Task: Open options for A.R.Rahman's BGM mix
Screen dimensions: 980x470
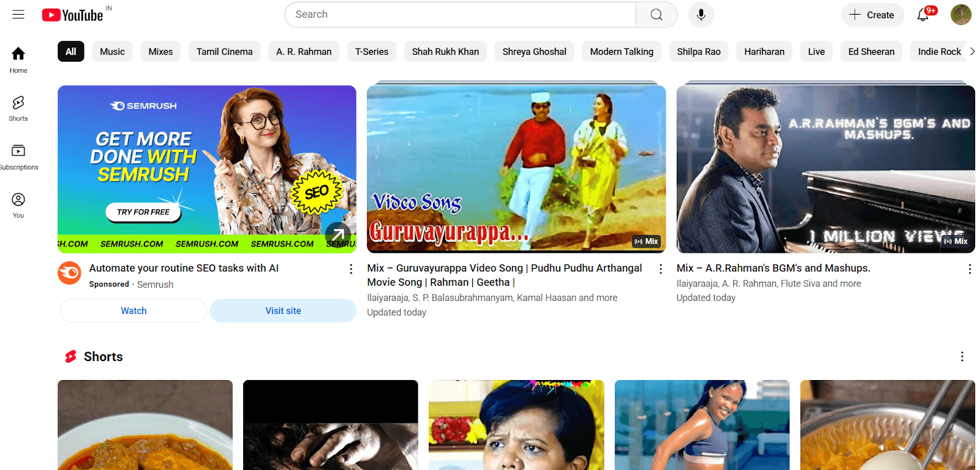Action: tap(970, 269)
